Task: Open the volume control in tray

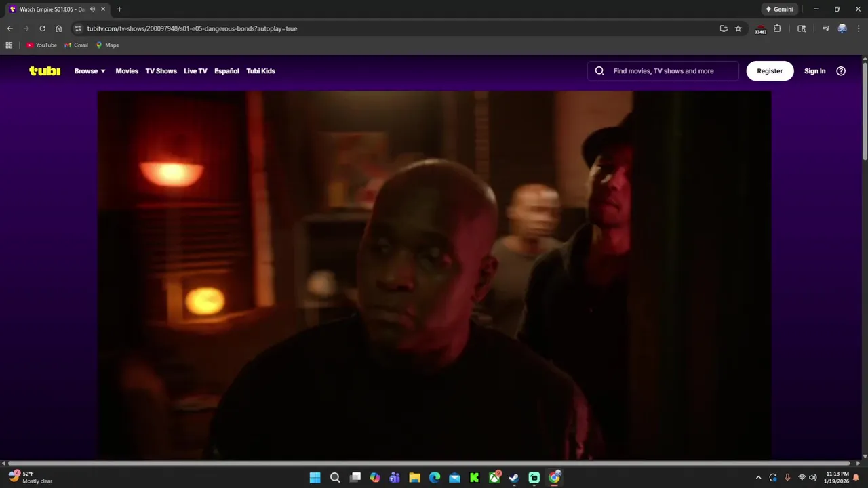Action: 812,478
